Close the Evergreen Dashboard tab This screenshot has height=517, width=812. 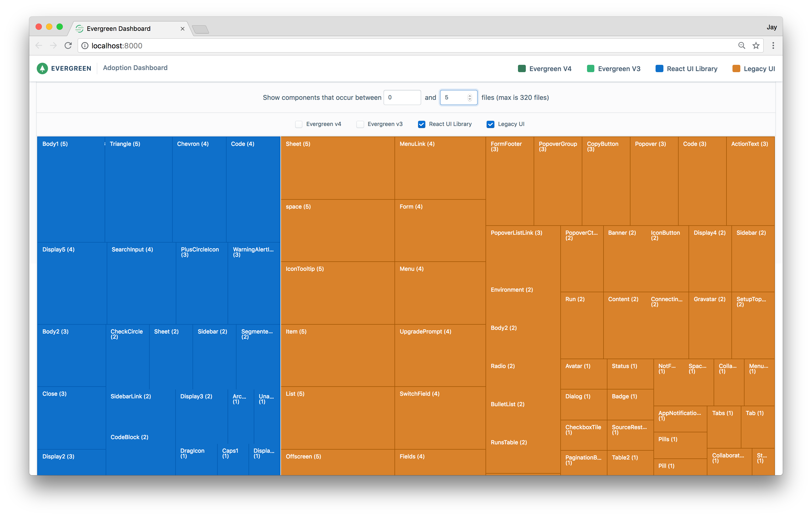182,29
